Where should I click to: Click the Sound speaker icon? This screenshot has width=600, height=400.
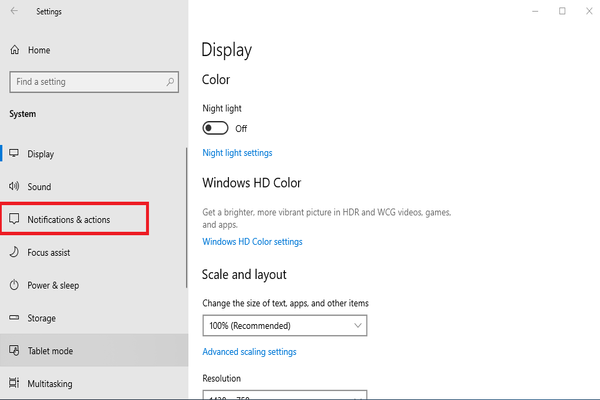click(14, 186)
